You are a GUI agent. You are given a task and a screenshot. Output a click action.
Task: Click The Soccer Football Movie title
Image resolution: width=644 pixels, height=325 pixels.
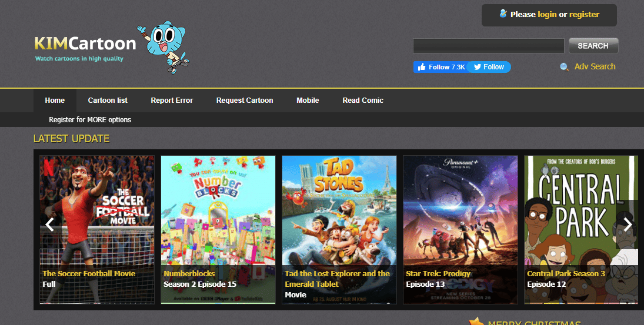pyautogui.click(x=89, y=274)
